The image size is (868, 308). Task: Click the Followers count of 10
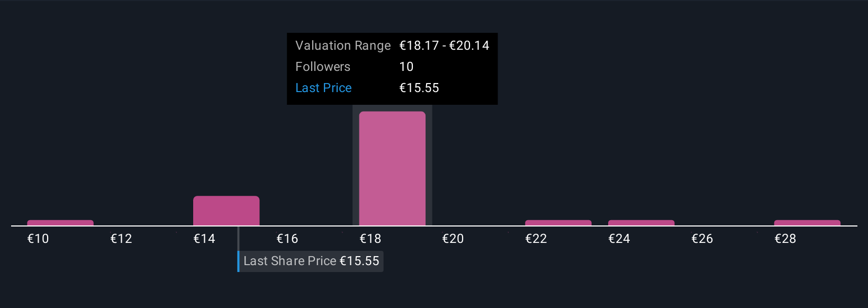406,67
